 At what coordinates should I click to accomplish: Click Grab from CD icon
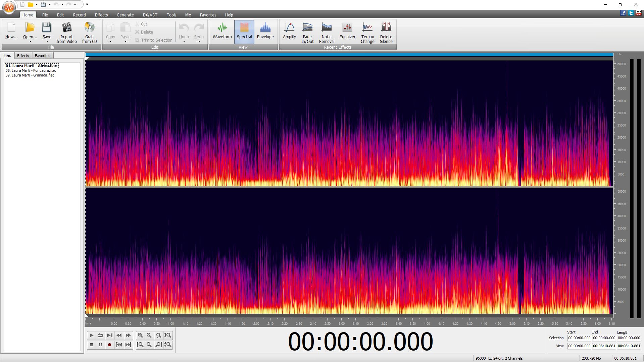click(x=89, y=32)
